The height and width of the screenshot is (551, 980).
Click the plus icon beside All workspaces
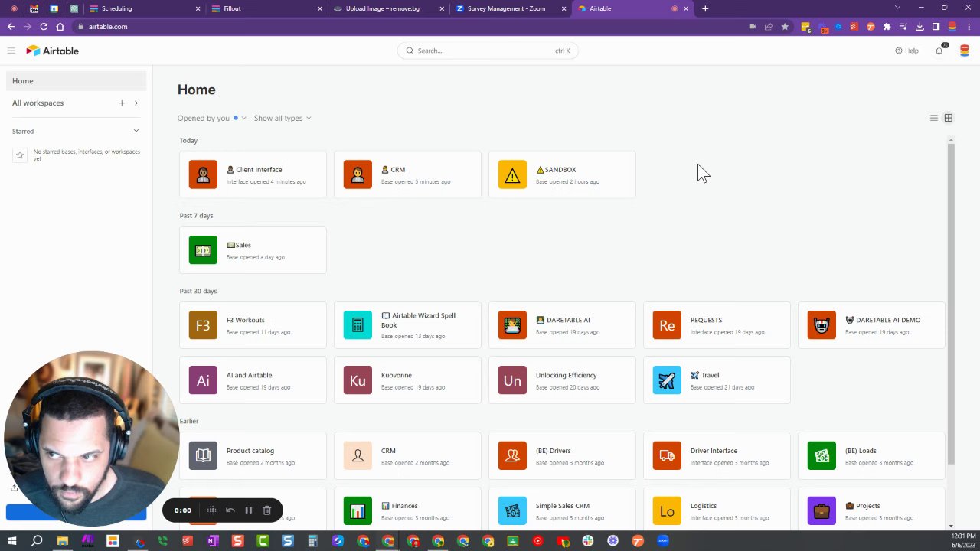click(x=122, y=103)
